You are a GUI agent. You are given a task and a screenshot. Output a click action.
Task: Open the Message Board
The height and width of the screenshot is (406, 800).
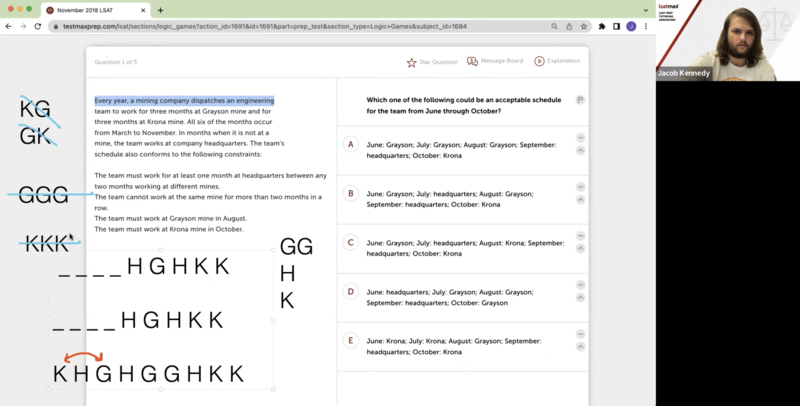pyautogui.click(x=473, y=62)
